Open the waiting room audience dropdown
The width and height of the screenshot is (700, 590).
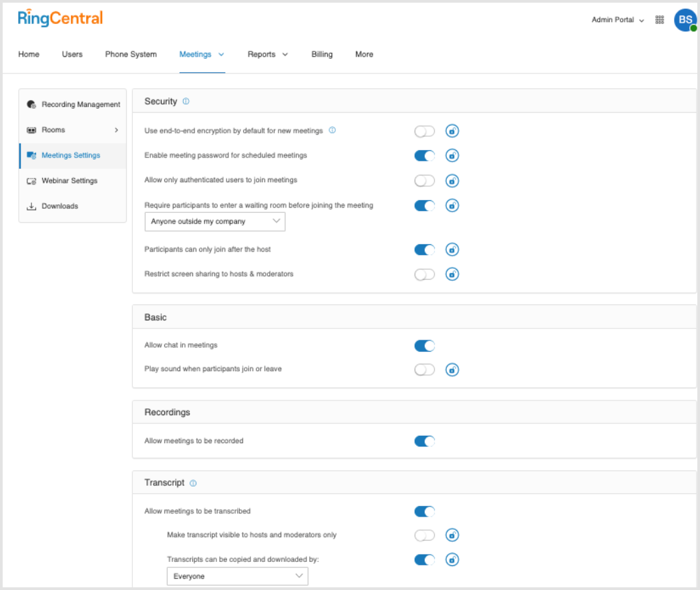[x=214, y=221]
